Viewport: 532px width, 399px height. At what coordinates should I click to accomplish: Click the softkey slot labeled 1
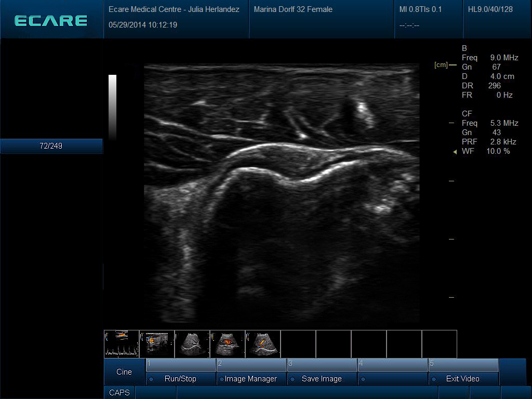point(181,365)
